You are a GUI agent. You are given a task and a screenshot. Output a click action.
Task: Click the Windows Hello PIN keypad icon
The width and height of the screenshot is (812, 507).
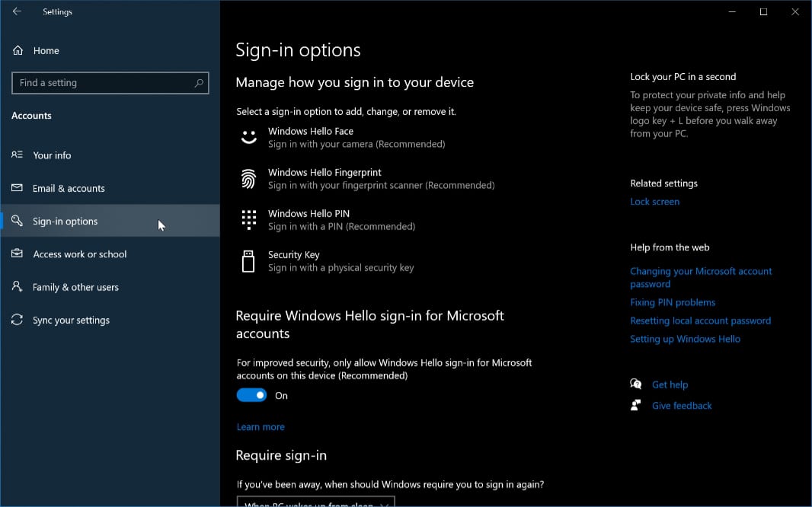[248, 220]
